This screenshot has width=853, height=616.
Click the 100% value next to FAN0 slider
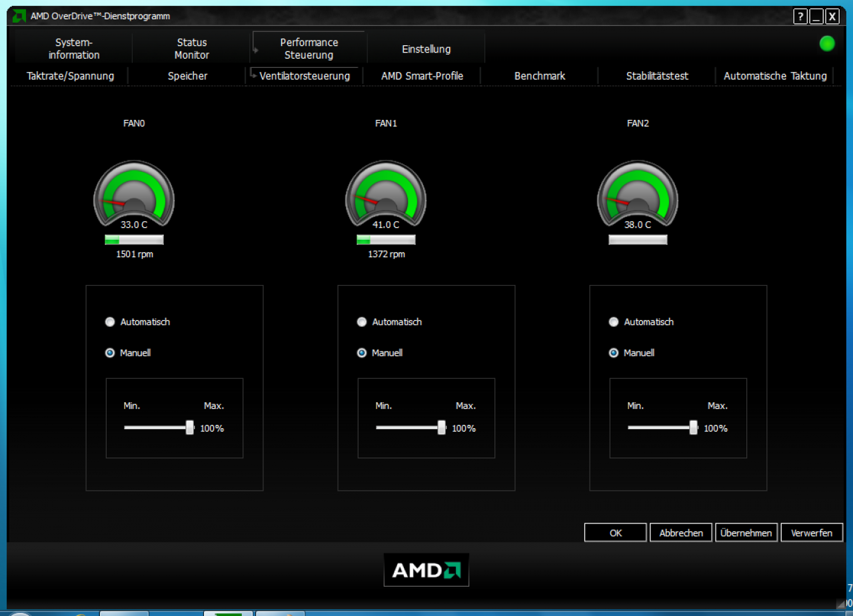point(212,428)
